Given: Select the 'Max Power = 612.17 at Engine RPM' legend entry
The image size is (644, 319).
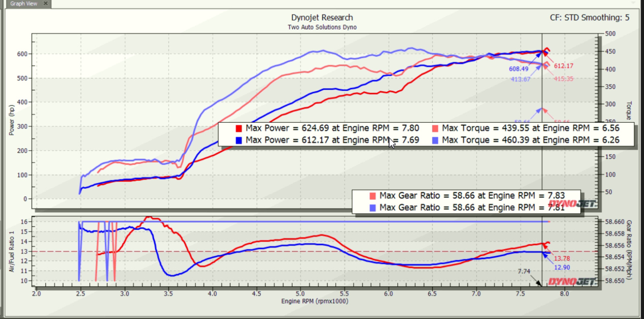Looking at the screenshot, I should (332, 140).
